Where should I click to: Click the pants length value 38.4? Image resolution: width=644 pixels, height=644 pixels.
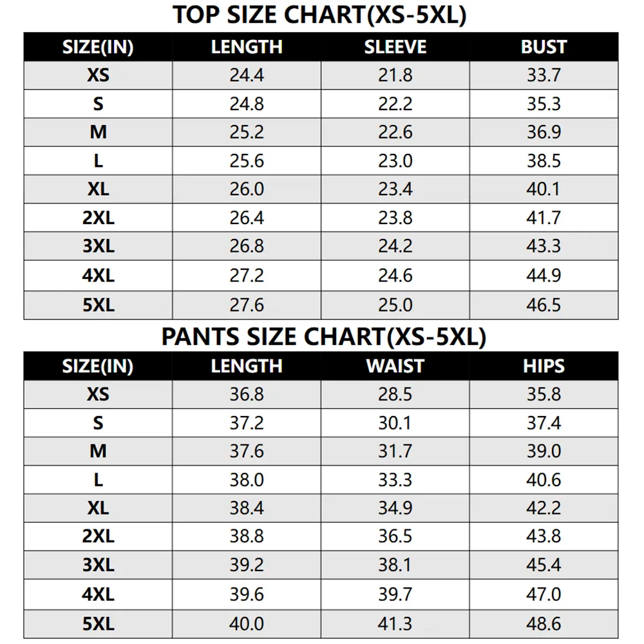[247, 508]
